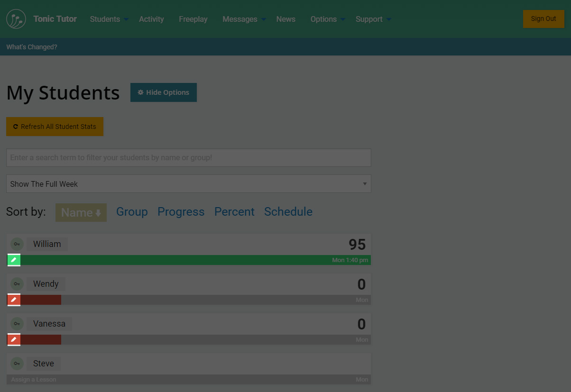Click Vanessa's red pencil edit icon
571x392 pixels.
pos(14,339)
